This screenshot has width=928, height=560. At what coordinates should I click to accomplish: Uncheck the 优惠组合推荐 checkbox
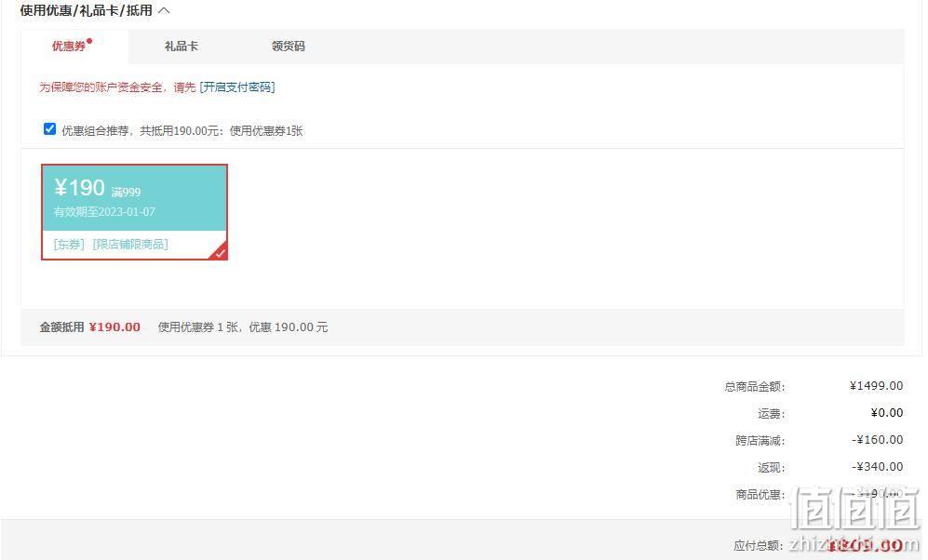pyautogui.click(x=49, y=129)
